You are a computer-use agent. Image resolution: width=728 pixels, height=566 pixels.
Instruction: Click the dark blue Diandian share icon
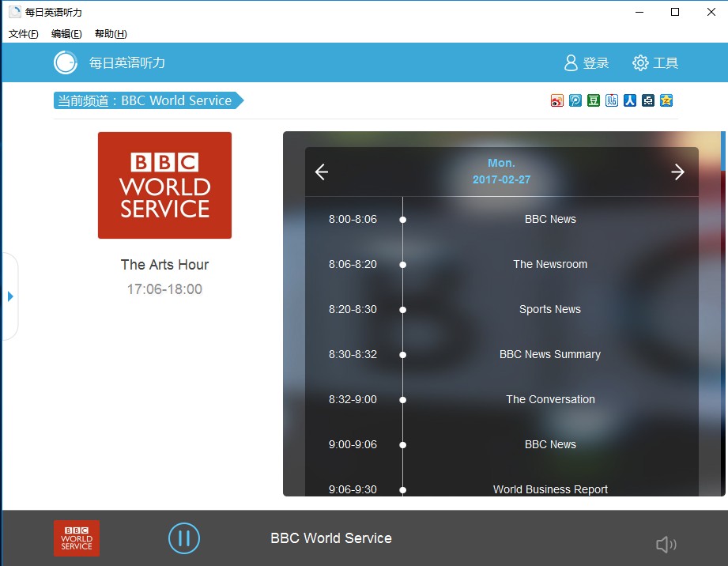point(648,100)
